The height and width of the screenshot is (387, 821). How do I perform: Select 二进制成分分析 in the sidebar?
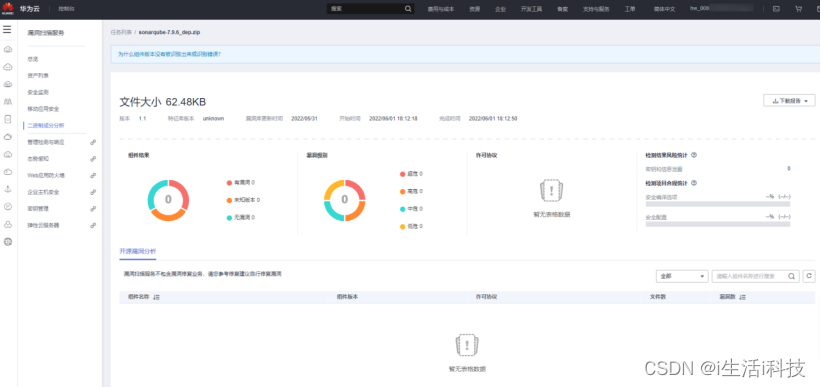(x=46, y=126)
